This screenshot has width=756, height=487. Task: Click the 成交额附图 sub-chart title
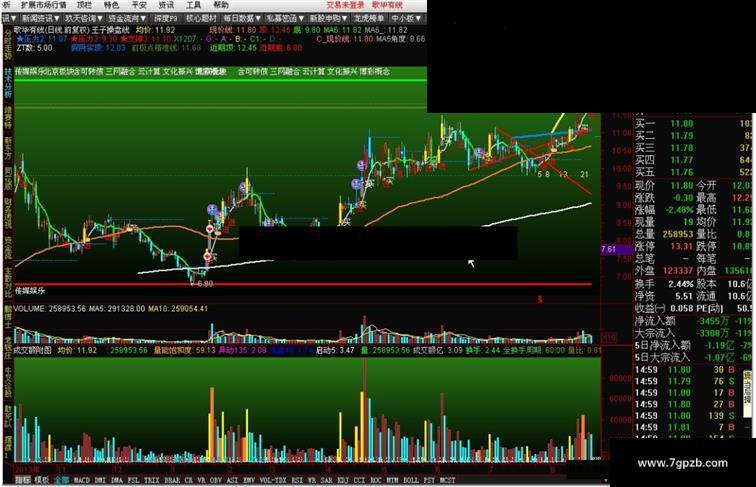pos(32,350)
